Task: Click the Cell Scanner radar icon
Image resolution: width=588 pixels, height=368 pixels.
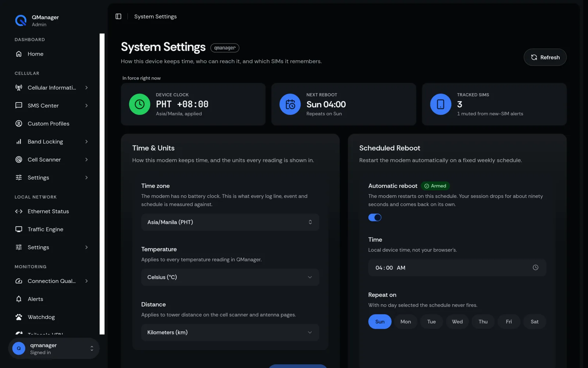Action: click(x=19, y=160)
